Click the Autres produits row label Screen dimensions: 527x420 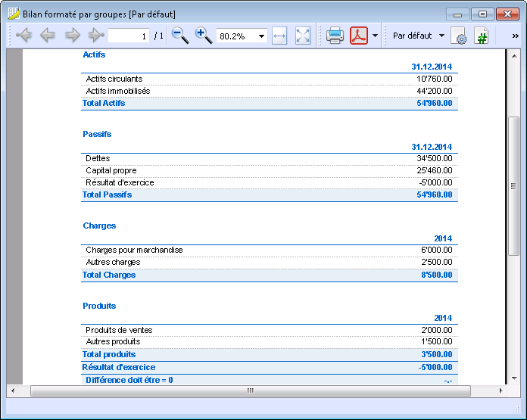(113, 342)
